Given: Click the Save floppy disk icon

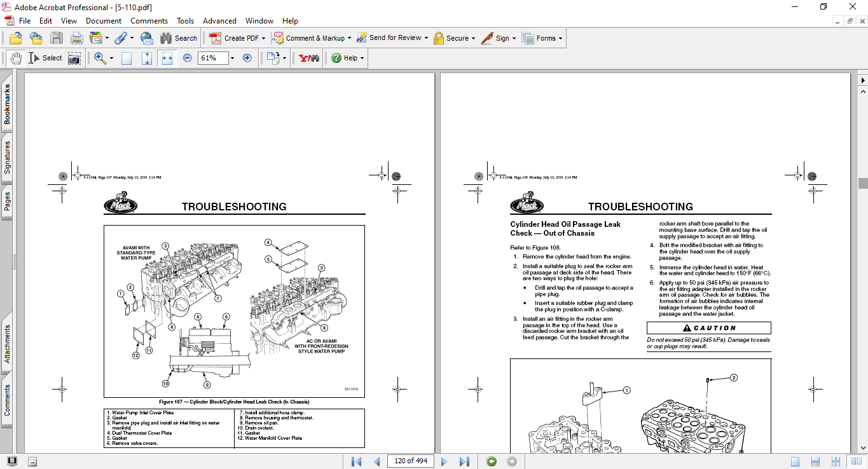Looking at the screenshot, I should click(57, 38).
